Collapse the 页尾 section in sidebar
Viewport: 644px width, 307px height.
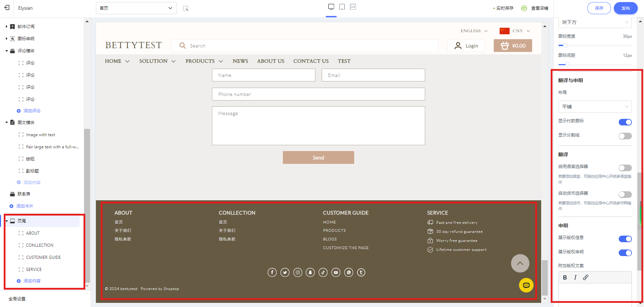pyautogui.click(x=7, y=221)
